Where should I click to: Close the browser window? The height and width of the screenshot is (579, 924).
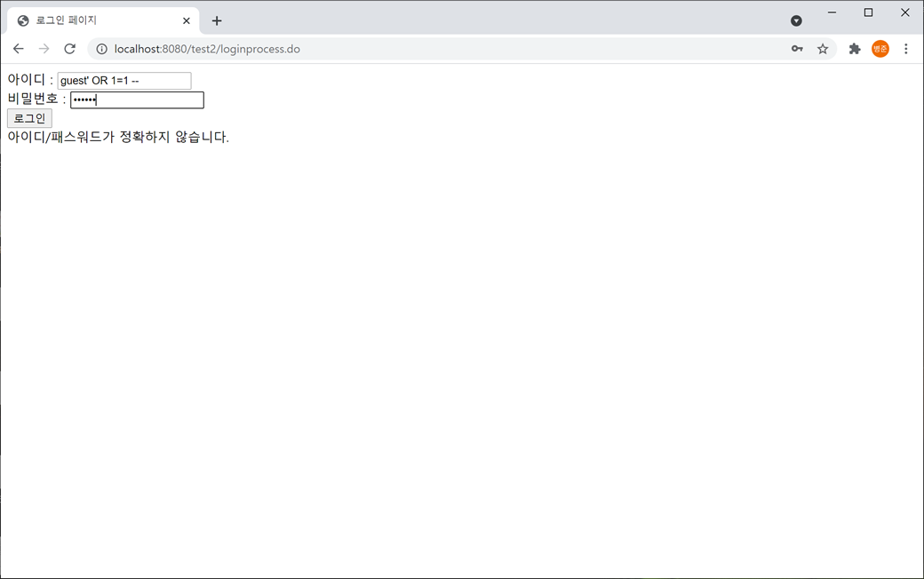905,12
